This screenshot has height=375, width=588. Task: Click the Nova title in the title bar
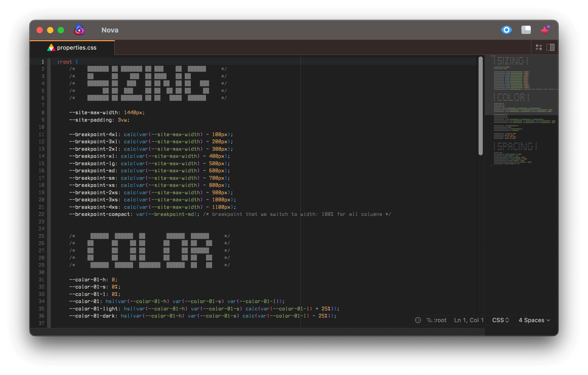[110, 30]
